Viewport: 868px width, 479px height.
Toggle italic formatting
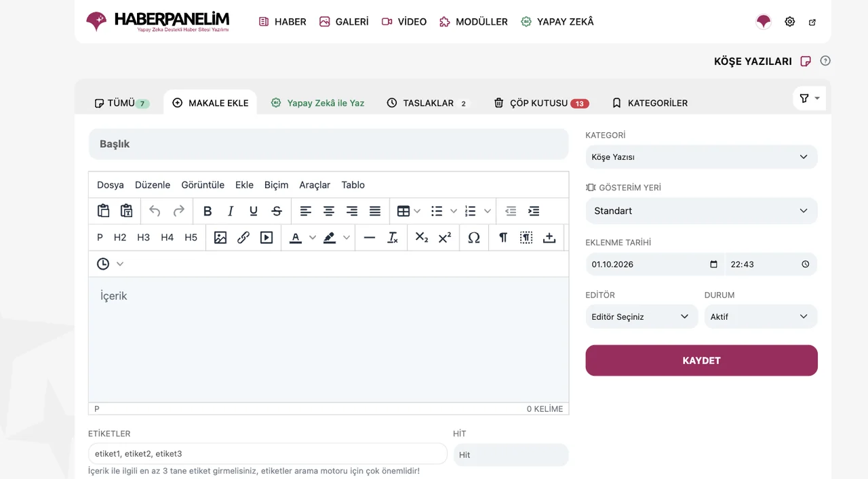231,211
